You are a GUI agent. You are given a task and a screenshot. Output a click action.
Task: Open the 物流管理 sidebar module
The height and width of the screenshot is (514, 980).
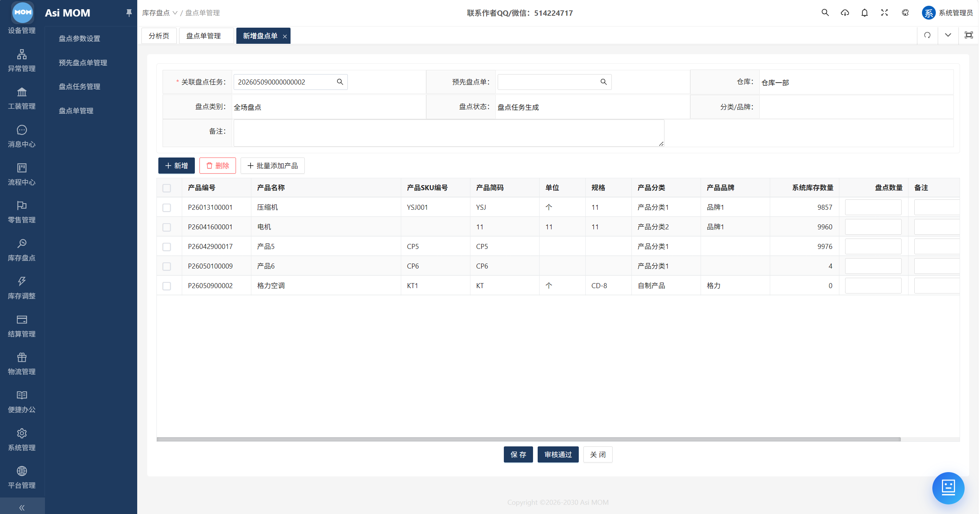(x=22, y=364)
